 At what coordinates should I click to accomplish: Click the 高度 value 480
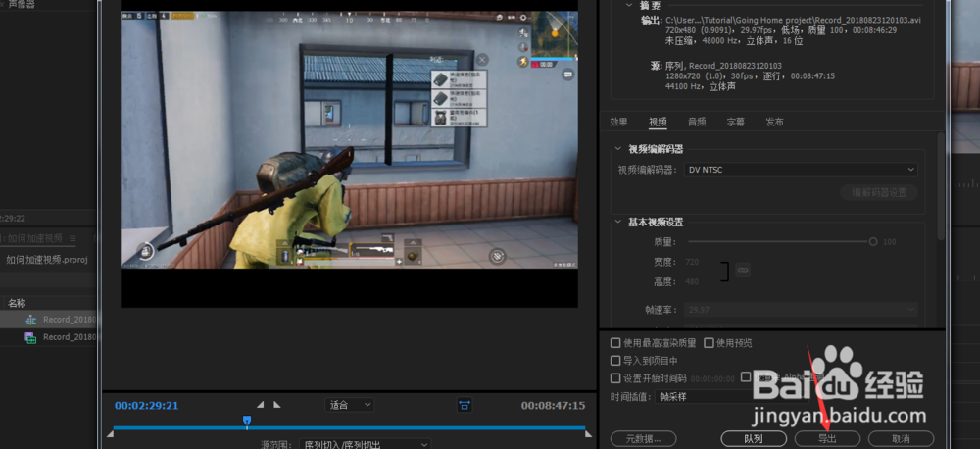692,281
